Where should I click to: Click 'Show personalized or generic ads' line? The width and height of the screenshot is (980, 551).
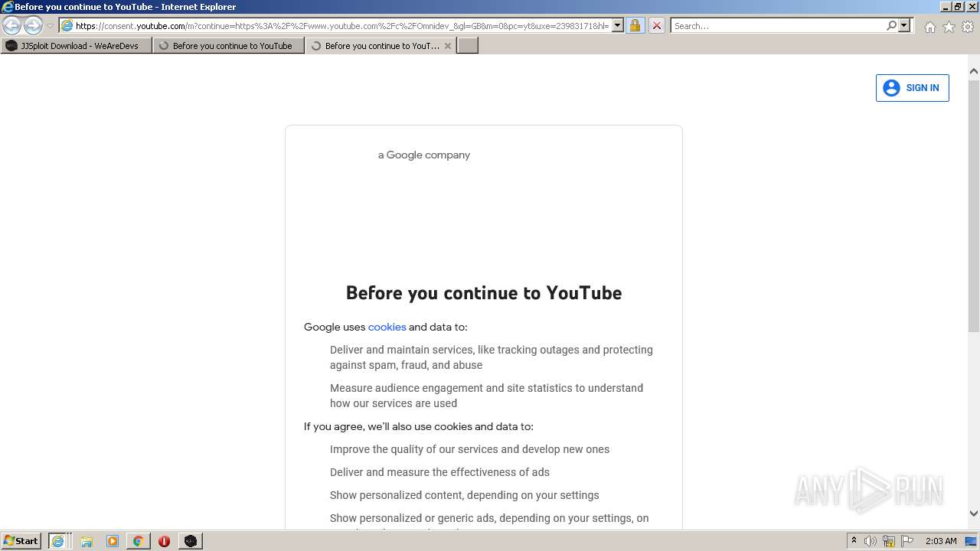pos(489,518)
